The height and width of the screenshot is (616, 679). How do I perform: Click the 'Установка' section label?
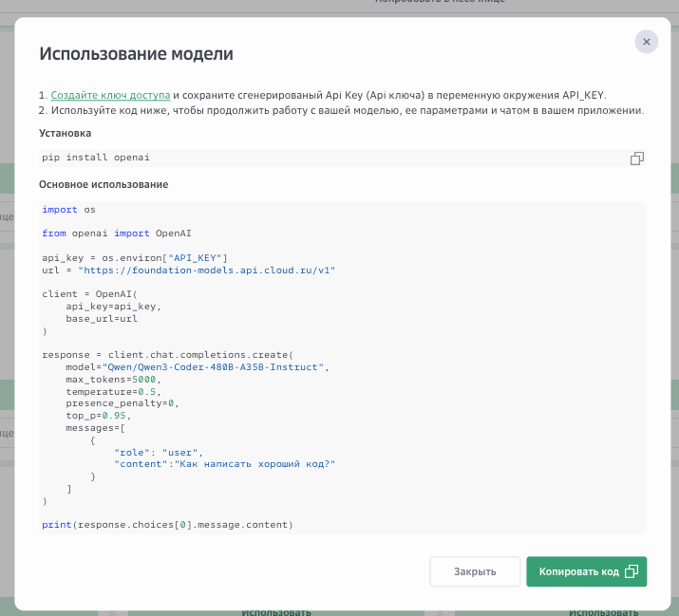(x=65, y=133)
